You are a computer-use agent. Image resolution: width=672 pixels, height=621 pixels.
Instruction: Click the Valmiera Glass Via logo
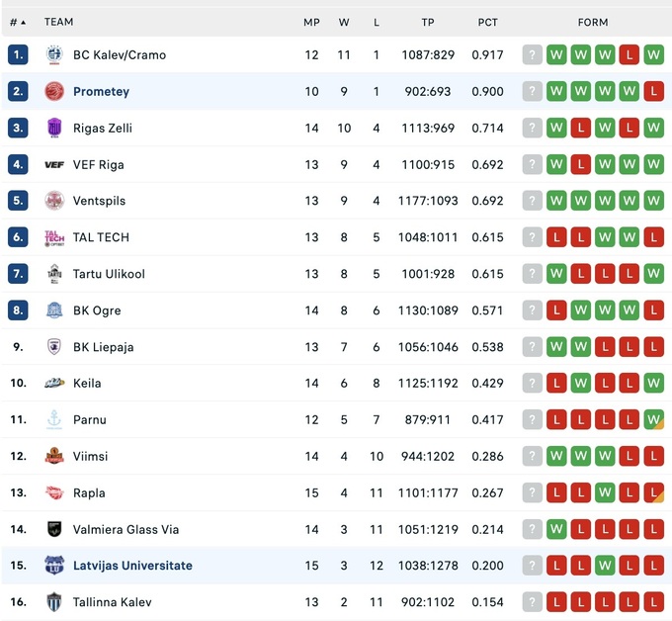[x=54, y=530]
